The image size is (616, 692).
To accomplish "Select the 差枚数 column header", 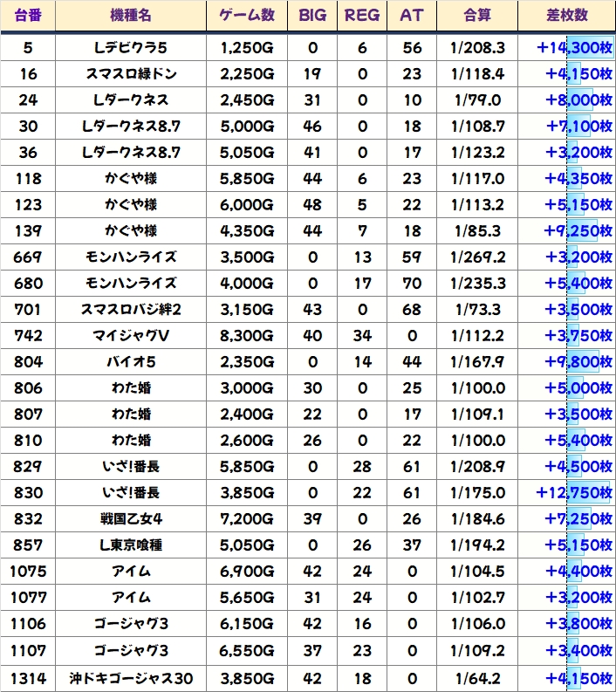I will pyautogui.click(x=566, y=16).
